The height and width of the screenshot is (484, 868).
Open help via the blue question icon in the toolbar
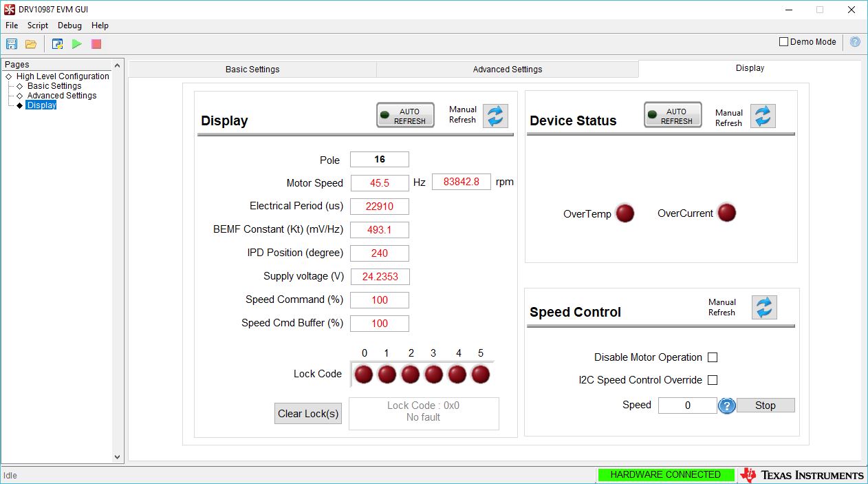pos(855,42)
